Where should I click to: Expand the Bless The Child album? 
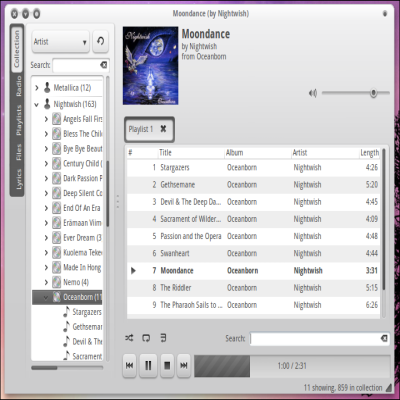pos(46,134)
